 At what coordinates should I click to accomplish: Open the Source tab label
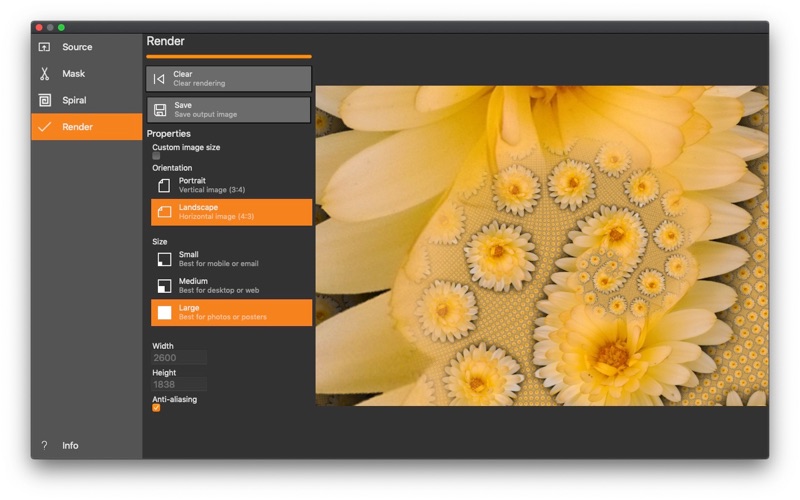point(77,47)
